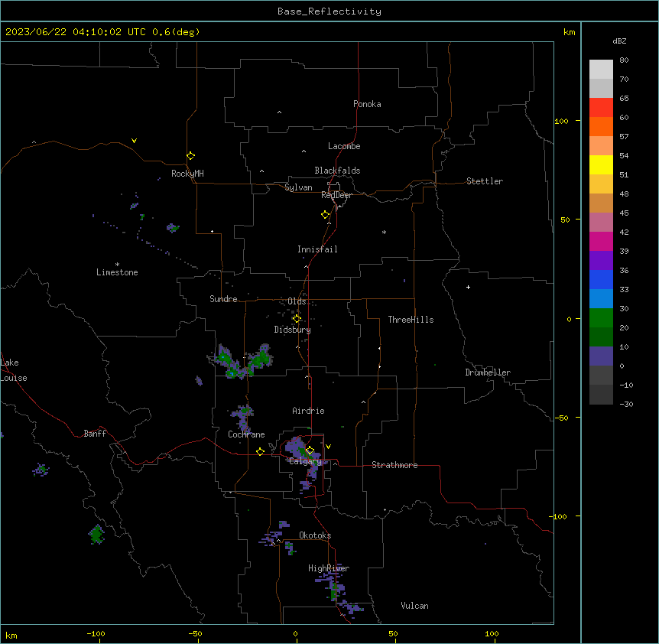Screen dimensions: 659x644
Task: Click the Base_Reflectivity title text
Action: pos(329,11)
